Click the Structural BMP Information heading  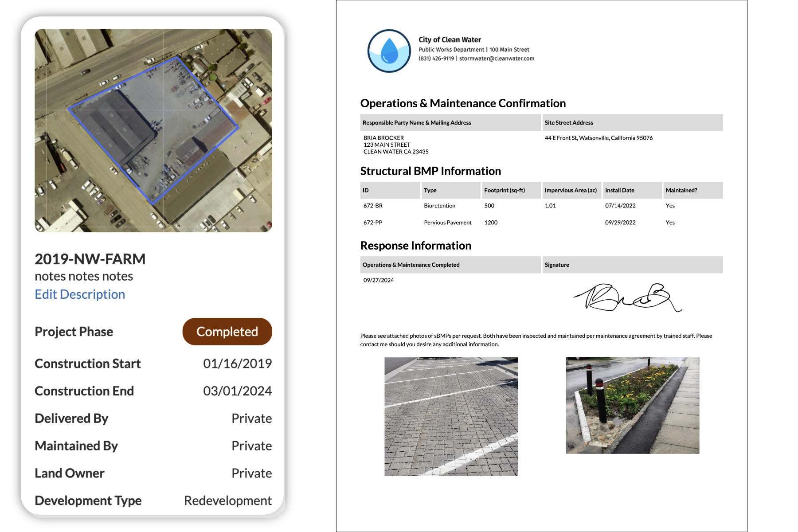click(430, 171)
